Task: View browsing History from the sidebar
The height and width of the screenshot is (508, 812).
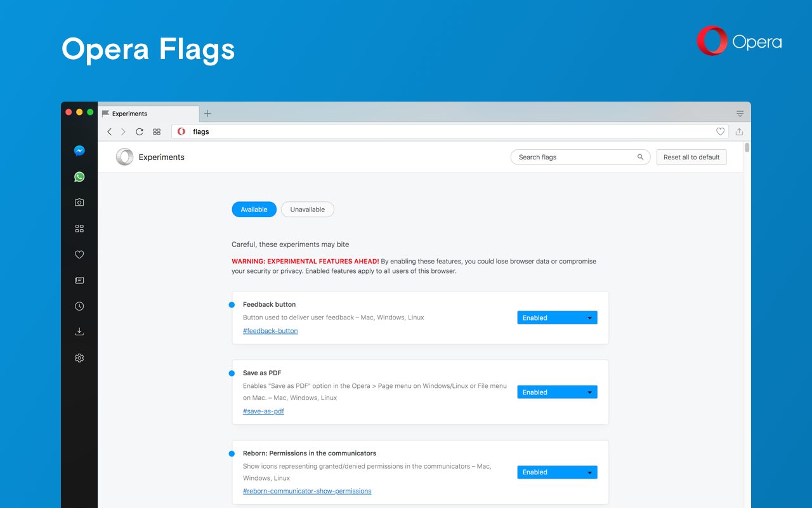Action: 79,305
